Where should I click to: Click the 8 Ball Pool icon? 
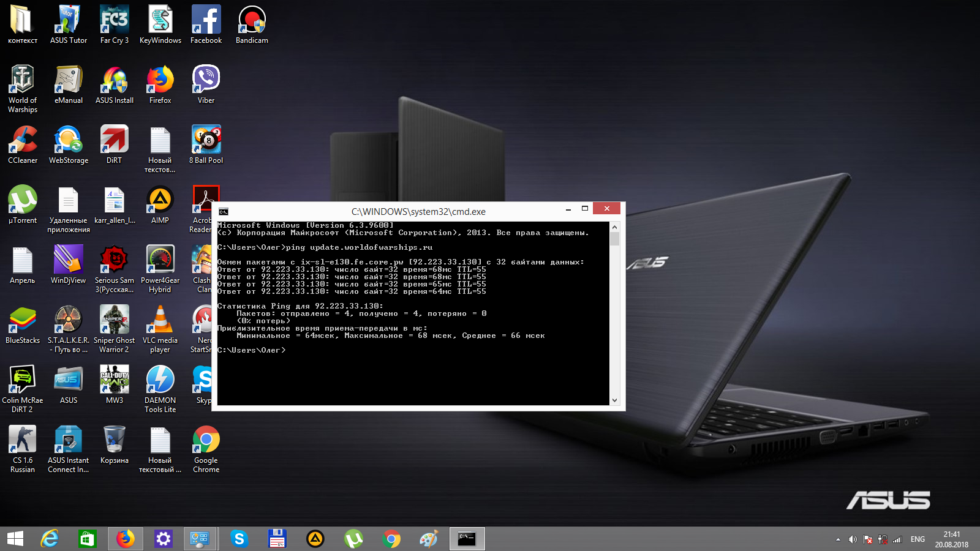(x=206, y=144)
